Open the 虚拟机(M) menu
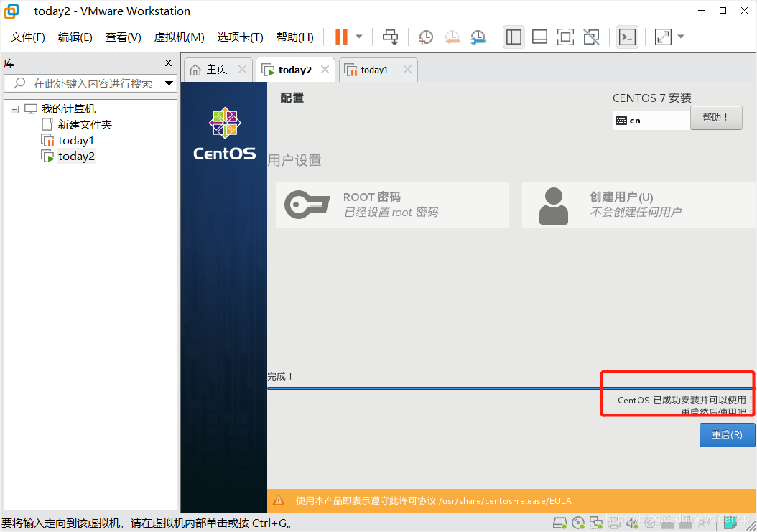 point(179,37)
